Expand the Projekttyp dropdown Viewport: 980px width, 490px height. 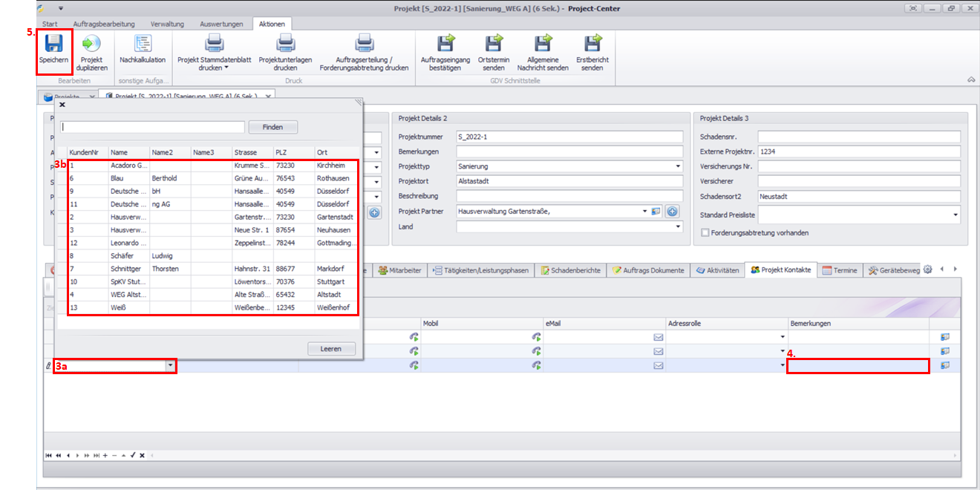click(x=677, y=166)
